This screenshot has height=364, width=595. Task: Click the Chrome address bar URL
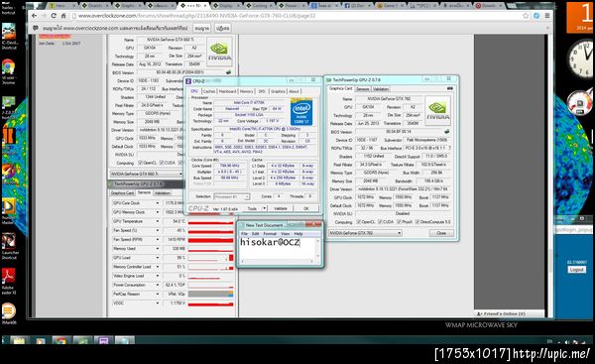point(196,16)
